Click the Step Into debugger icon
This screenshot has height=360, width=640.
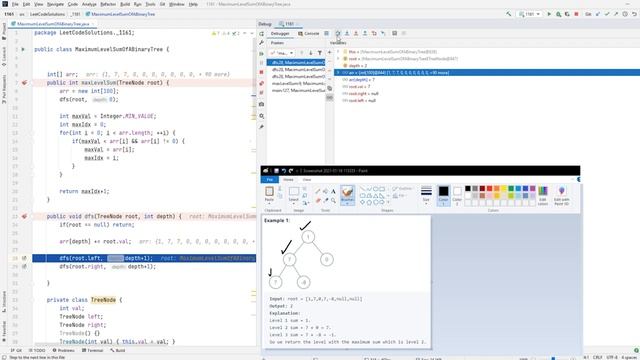pos(347,33)
